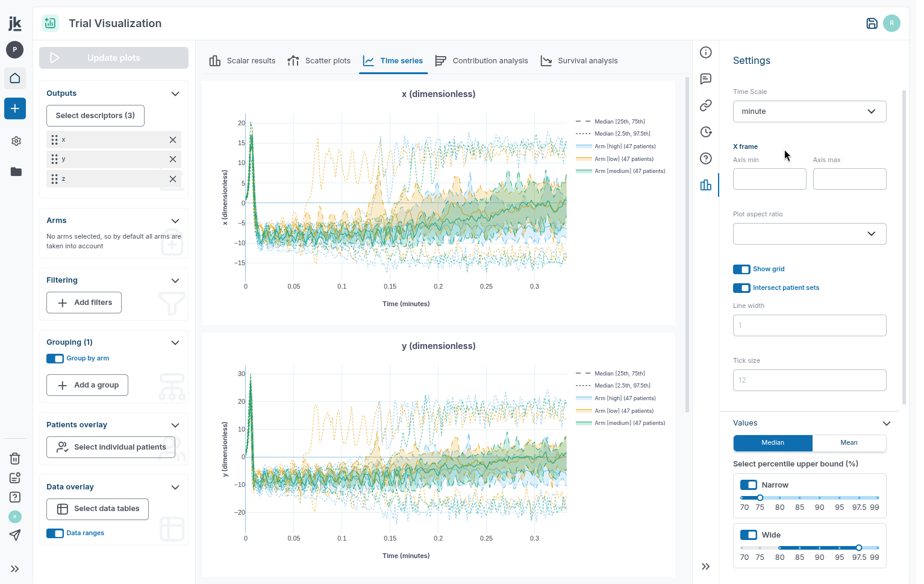Remove the x descriptor with its X icon

173,140
